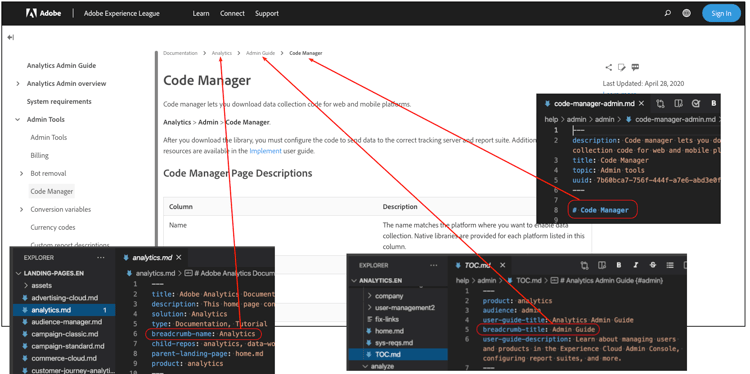Collapse the Admin Tools section

[x=18, y=120]
